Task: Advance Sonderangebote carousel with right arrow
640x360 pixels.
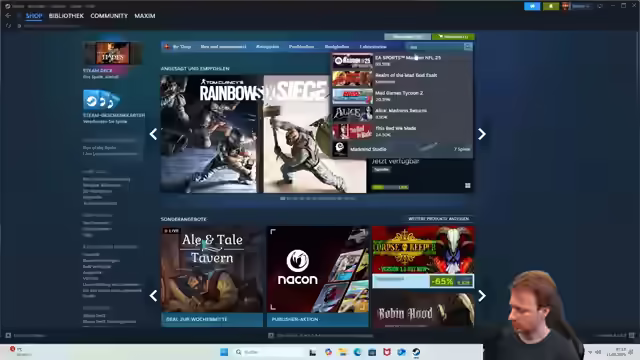Action: click(482, 296)
